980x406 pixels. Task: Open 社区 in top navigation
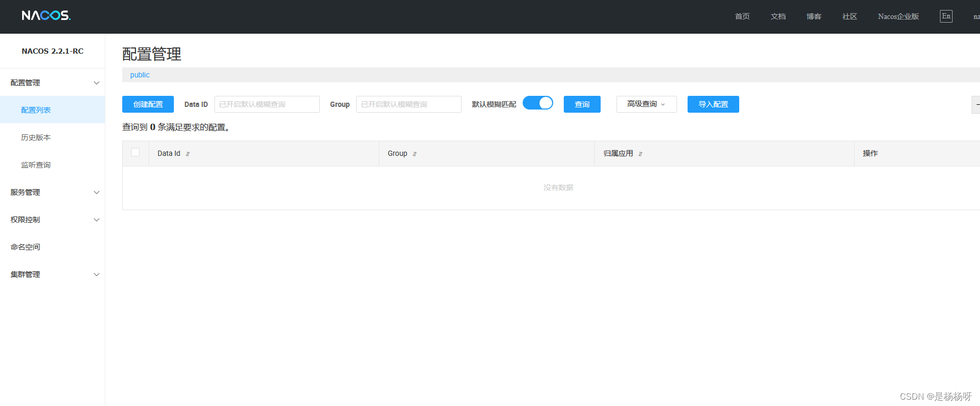[x=850, y=16]
